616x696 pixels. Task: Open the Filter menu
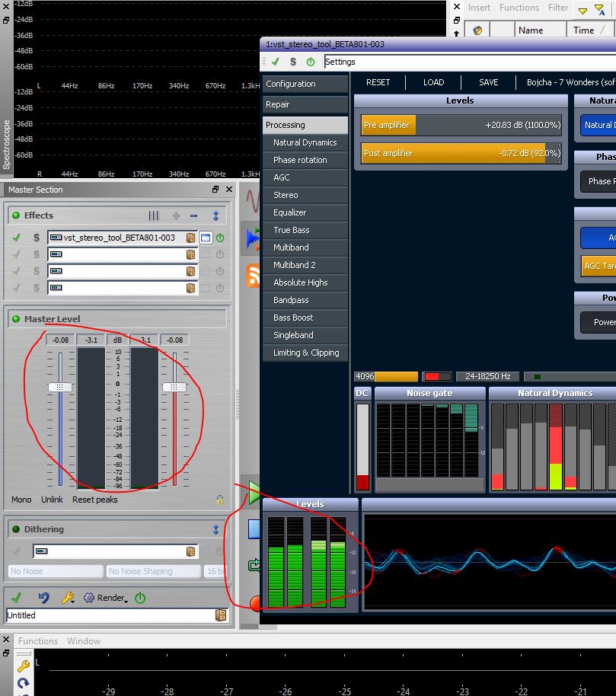(558, 8)
